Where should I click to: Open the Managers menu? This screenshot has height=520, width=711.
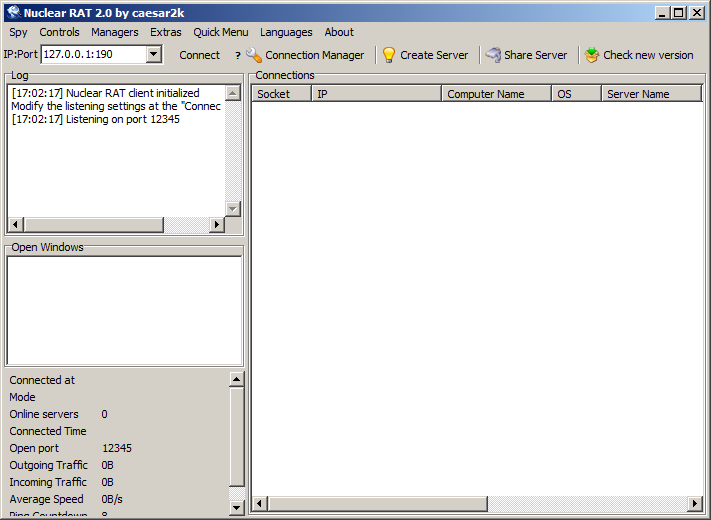(x=115, y=32)
